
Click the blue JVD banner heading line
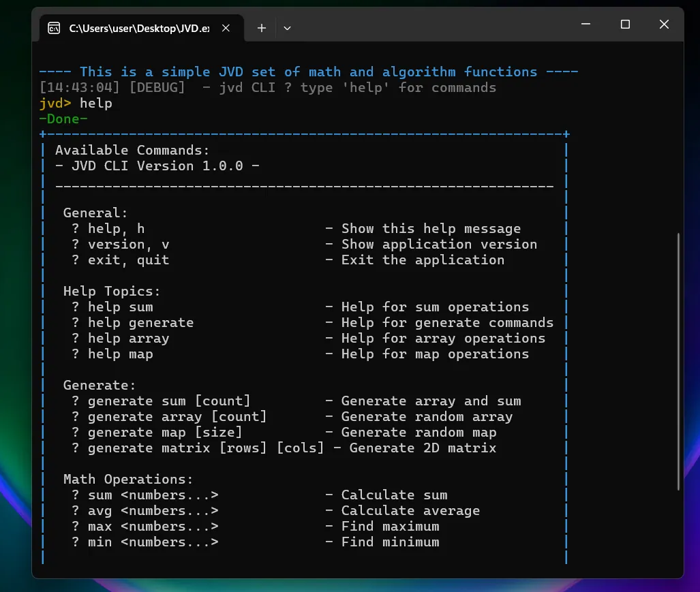[309, 72]
